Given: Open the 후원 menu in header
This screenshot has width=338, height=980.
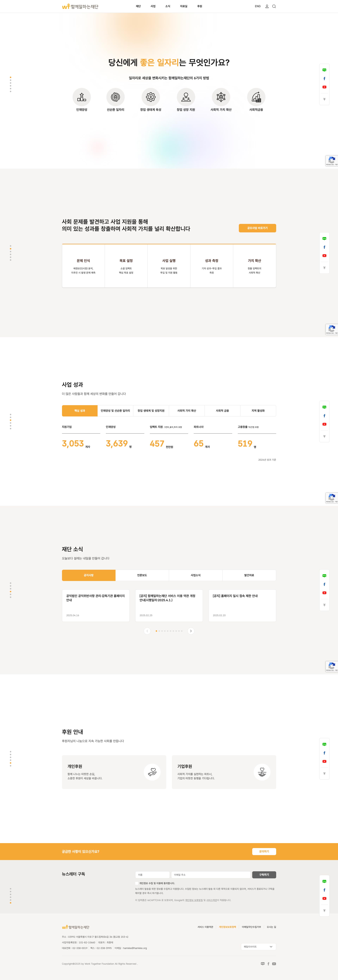Looking at the screenshot, I should click(x=200, y=7).
